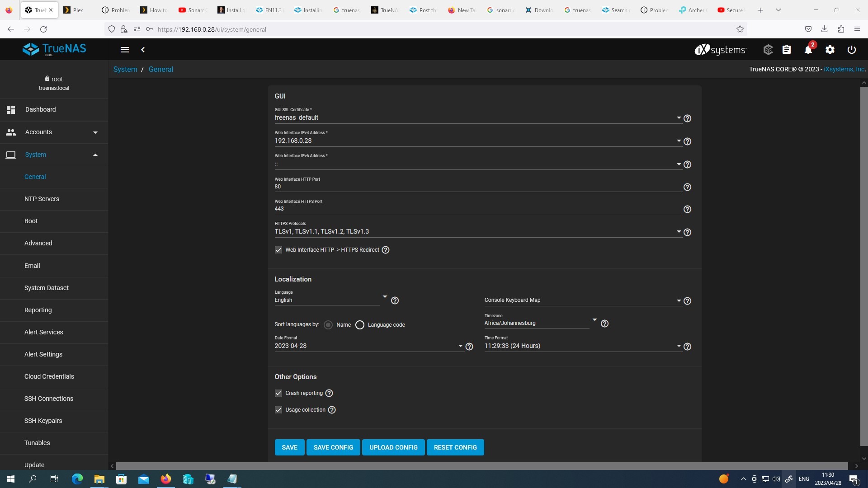
Task: Collapse the System sidebar menu
Action: [x=54, y=155]
